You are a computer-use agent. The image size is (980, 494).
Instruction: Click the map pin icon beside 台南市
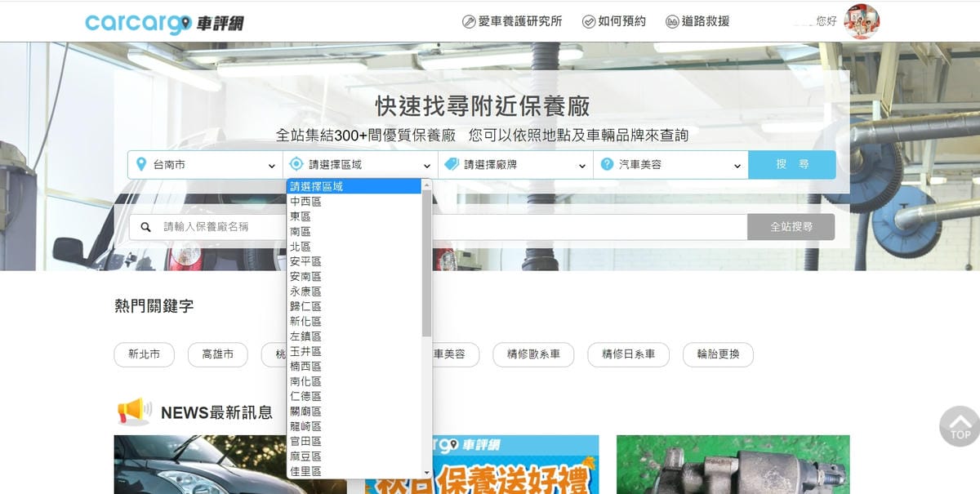[141, 164]
